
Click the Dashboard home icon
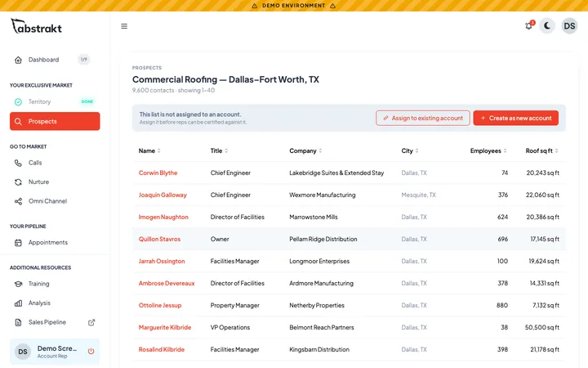tap(18, 60)
